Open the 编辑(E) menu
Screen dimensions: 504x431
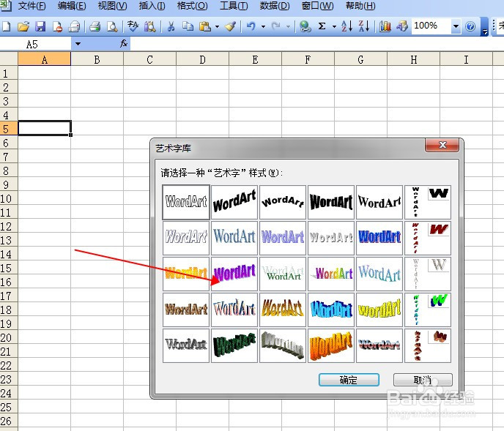click(x=72, y=6)
